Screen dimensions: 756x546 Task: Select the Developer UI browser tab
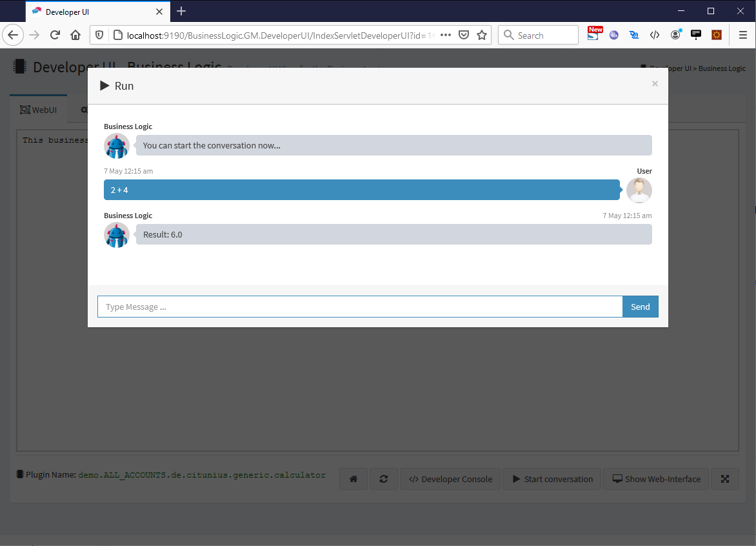90,12
